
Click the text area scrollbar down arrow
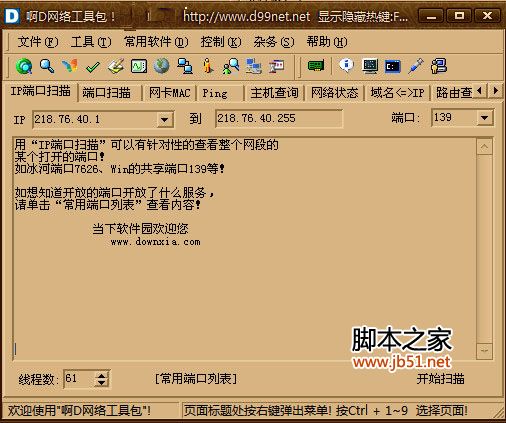click(x=484, y=351)
